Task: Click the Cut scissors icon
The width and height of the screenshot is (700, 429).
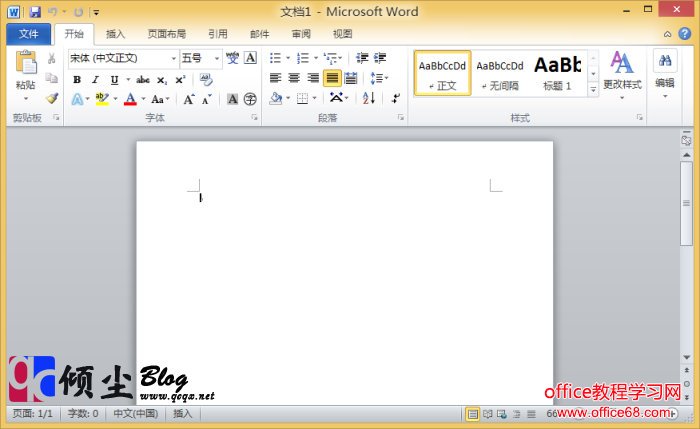Action: [x=51, y=58]
